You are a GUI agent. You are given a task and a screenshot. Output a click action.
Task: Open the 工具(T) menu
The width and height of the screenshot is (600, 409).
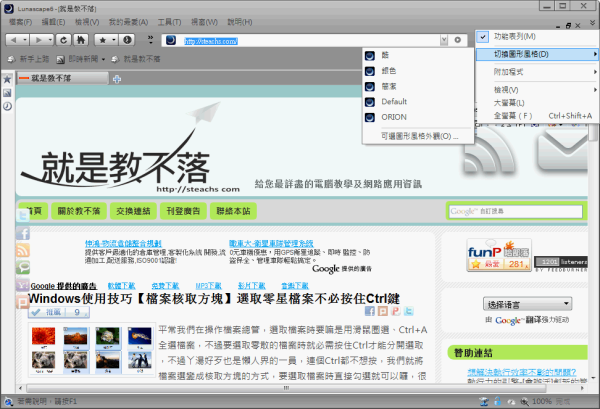pos(169,20)
